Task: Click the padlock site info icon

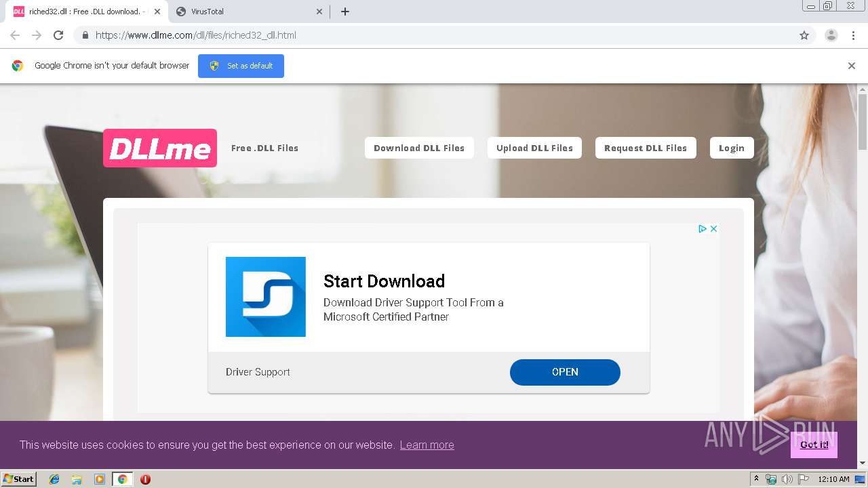Action: (85, 35)
